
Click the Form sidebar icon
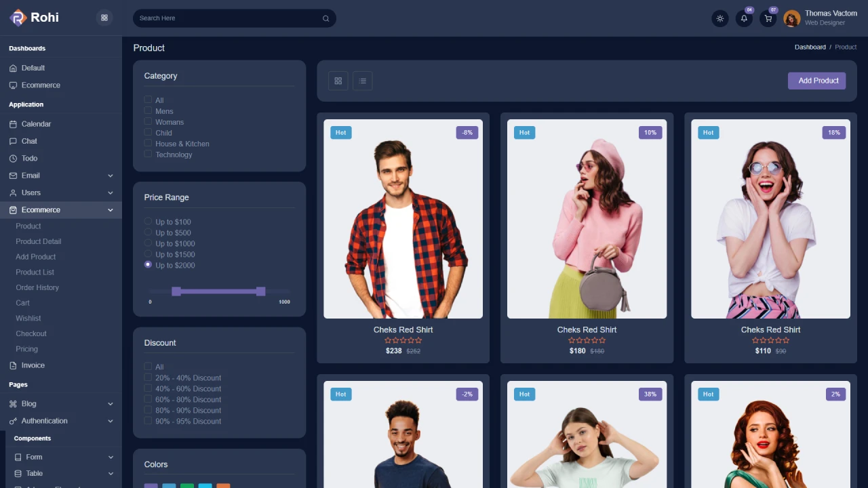coord(18,457)
